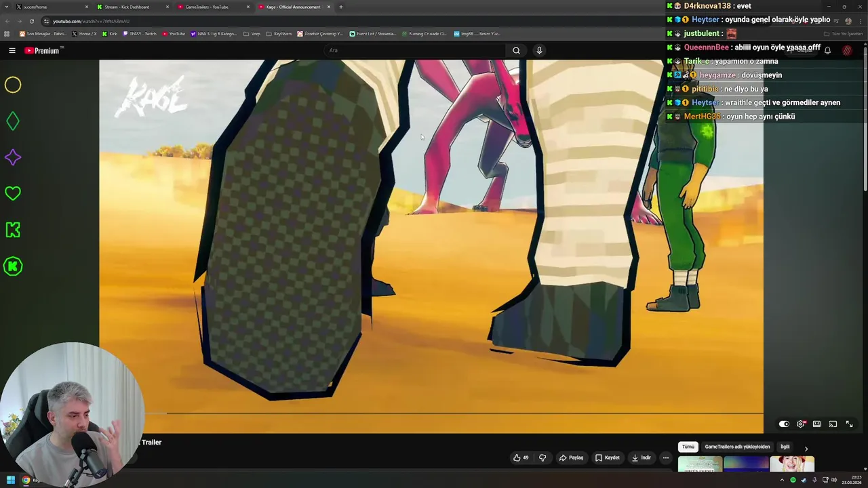Open the YouTube notifications bell

pos(827,50)
